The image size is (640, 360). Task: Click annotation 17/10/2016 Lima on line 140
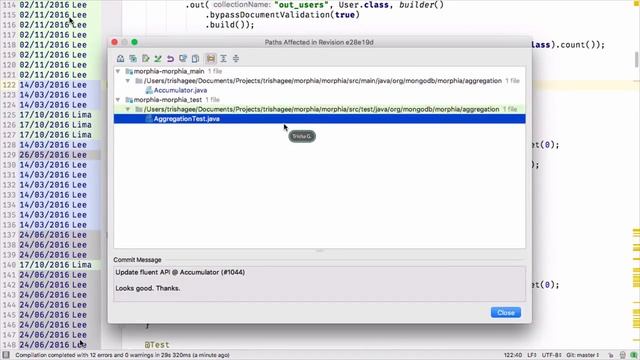(x=56, y=264)
